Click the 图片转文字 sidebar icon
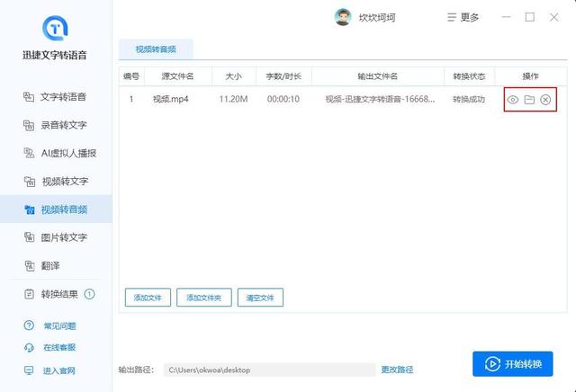The image size is (576, 392). coord(29,237)
